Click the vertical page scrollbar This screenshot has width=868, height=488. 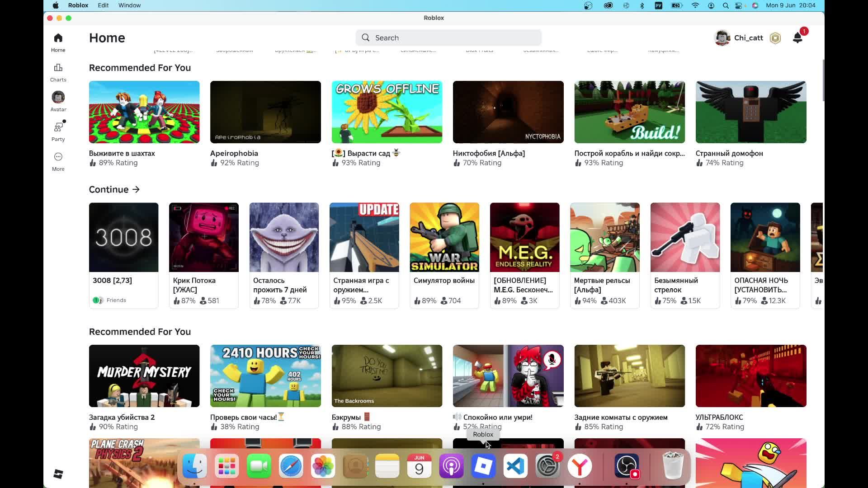point(823,80)
